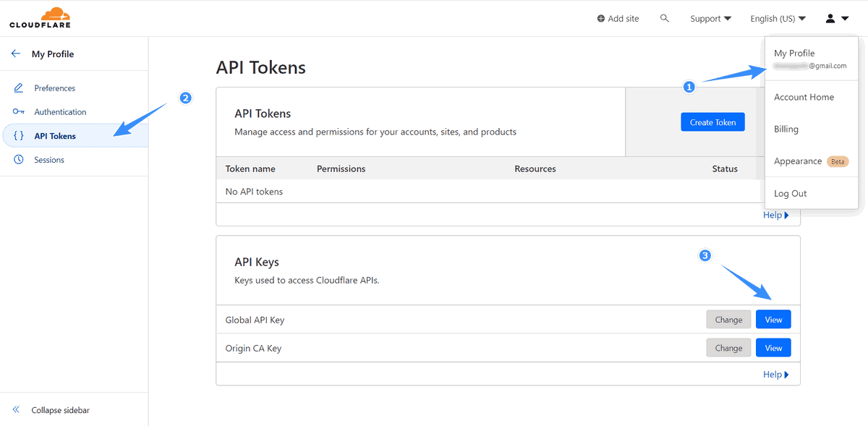Go back using My Profile arrow
Screen dimensions: 868x426
click(x=16, y=54)
